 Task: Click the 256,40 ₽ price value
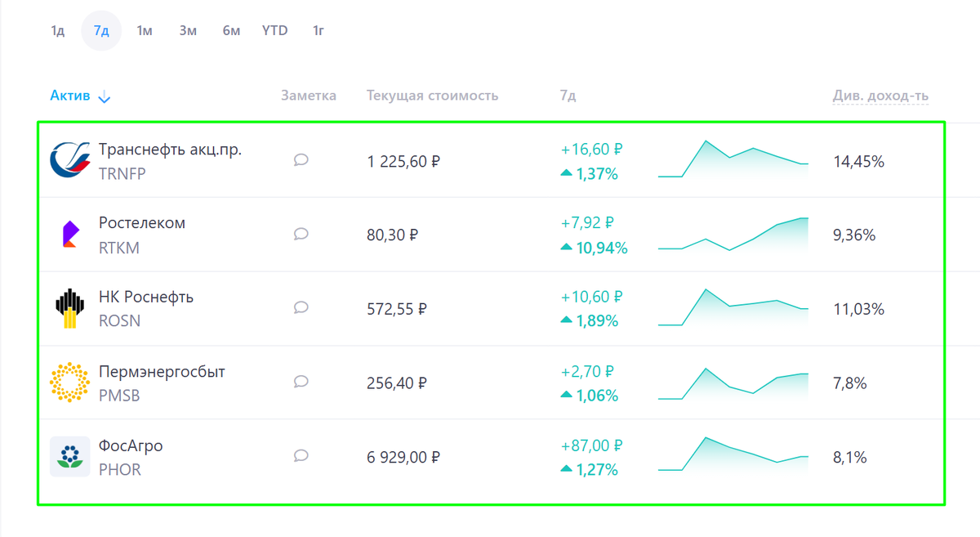[397, 383]
